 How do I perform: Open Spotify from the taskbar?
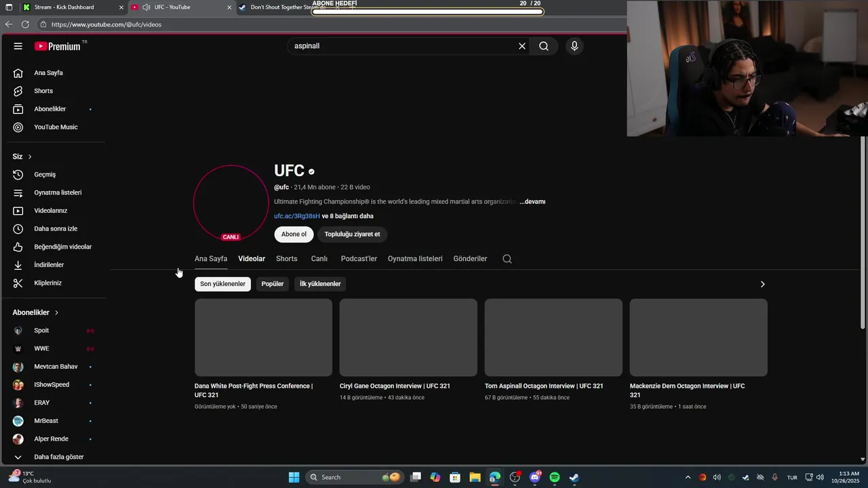coord(555,477)
